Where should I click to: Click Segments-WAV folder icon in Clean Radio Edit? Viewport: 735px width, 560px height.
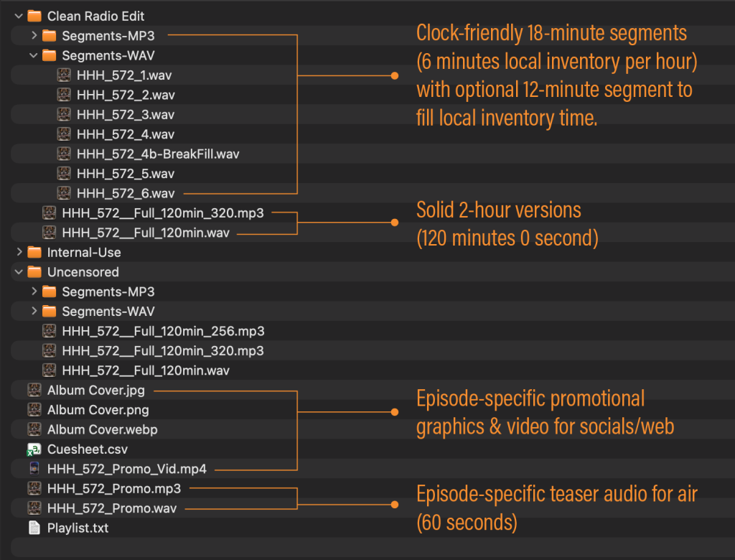(x=50, y=55)
